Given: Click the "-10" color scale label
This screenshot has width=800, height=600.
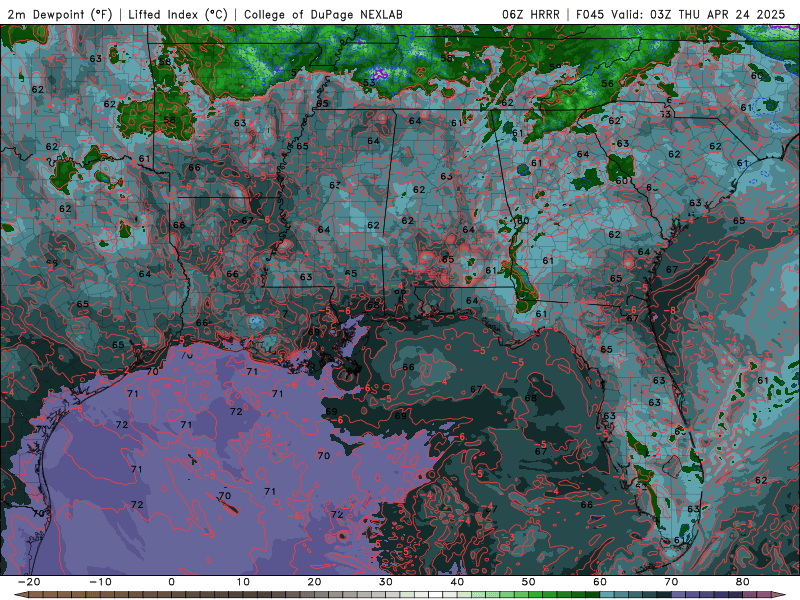Looking at the screenshot, I should pos(100,582).
